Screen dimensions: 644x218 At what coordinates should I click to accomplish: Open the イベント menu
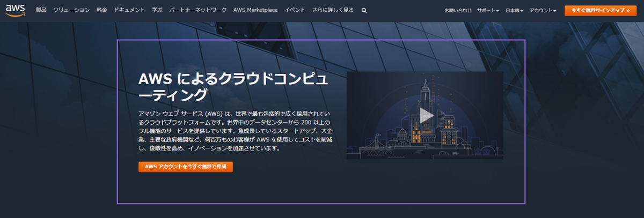coord(295,10)
